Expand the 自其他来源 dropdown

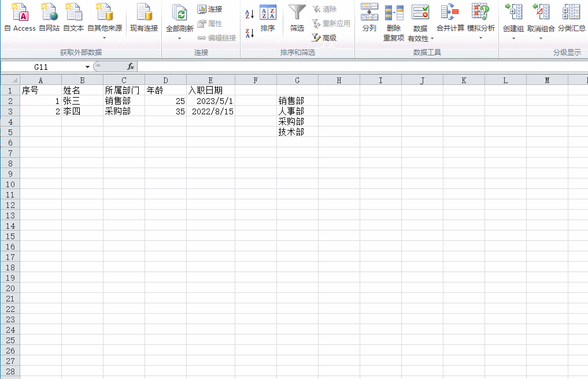click(x=105, y=38)
